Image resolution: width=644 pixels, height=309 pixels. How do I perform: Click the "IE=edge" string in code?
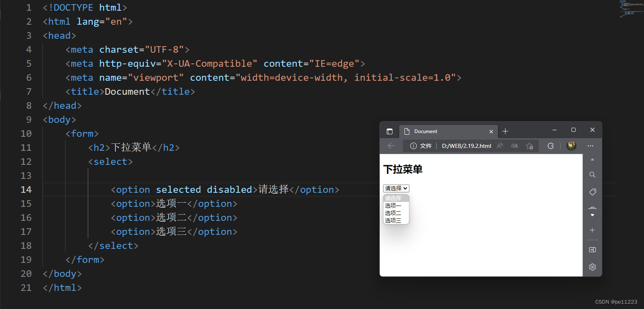[x=334, y=63]
